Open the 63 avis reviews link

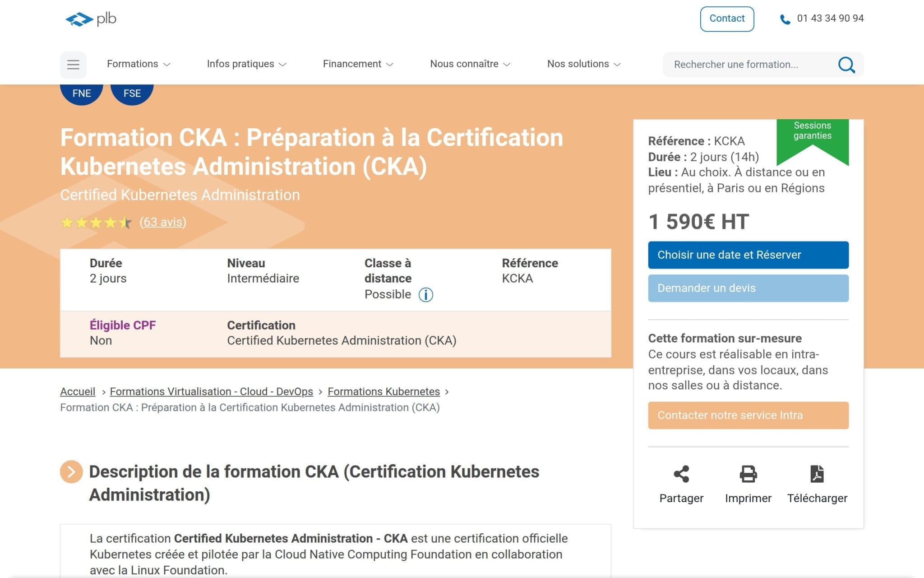coord(163,222)
